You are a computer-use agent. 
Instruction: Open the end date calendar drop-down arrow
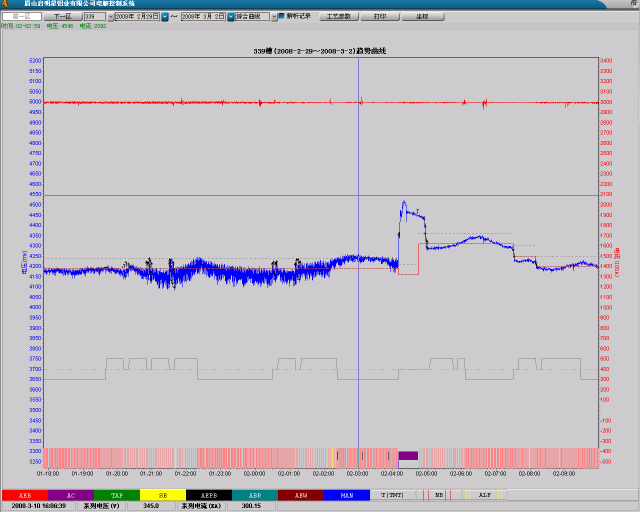[231, 17]
